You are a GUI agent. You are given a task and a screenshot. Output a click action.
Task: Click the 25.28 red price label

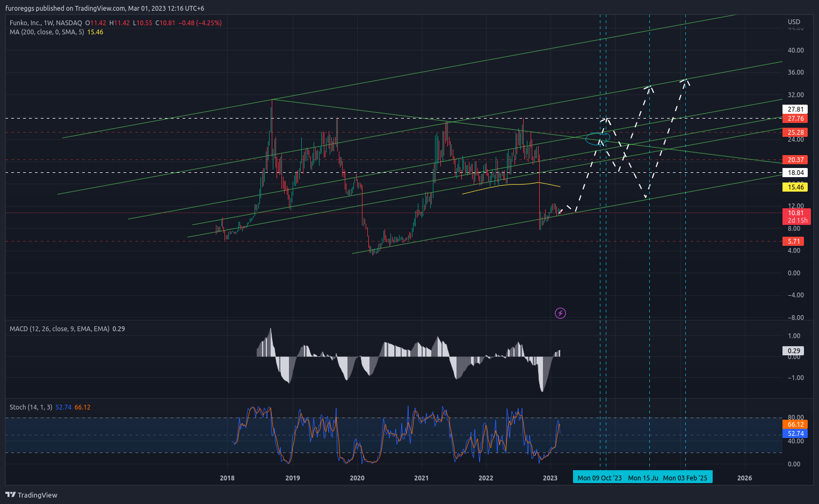(795, 133)
